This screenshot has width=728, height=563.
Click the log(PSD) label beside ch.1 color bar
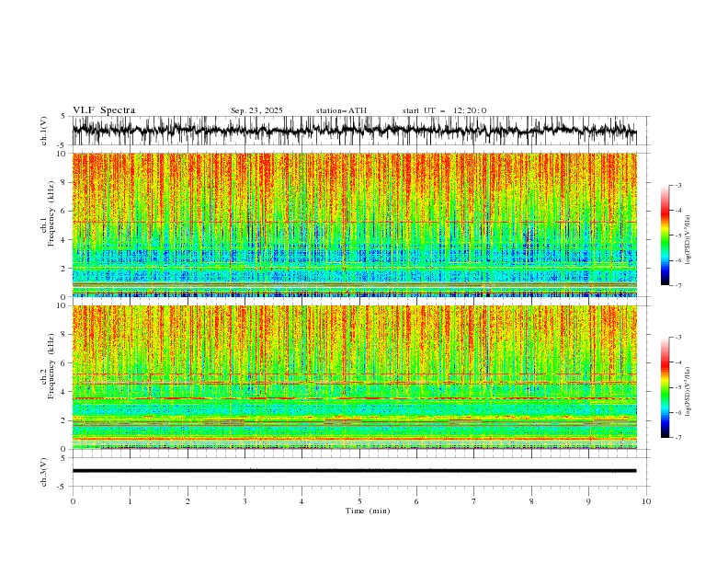[688, 240]
